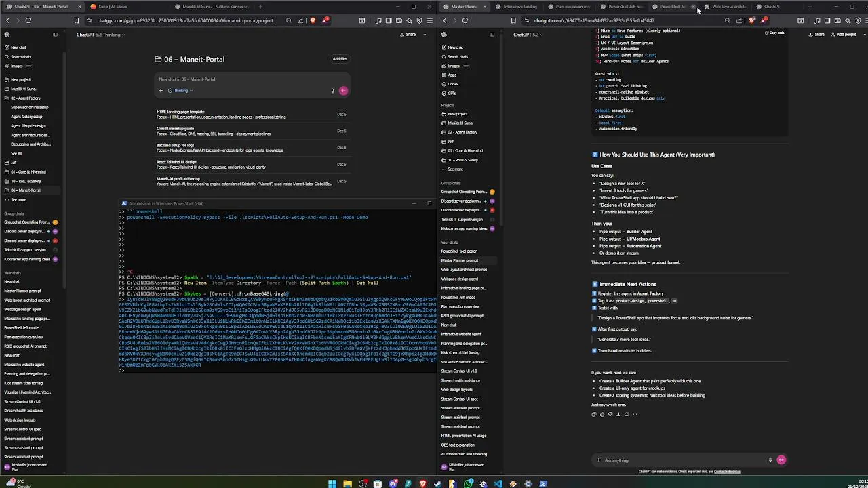868x488 pixels.
Task: Open the ChatGPT 5.2 Thinking model dropdown
Action: (x=100, y=35)
